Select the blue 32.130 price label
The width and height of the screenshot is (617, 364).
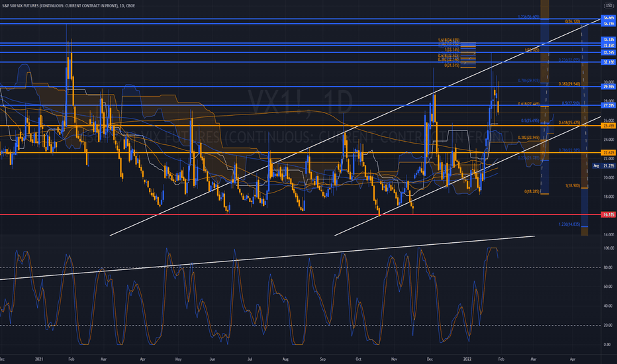pos(609,62)
